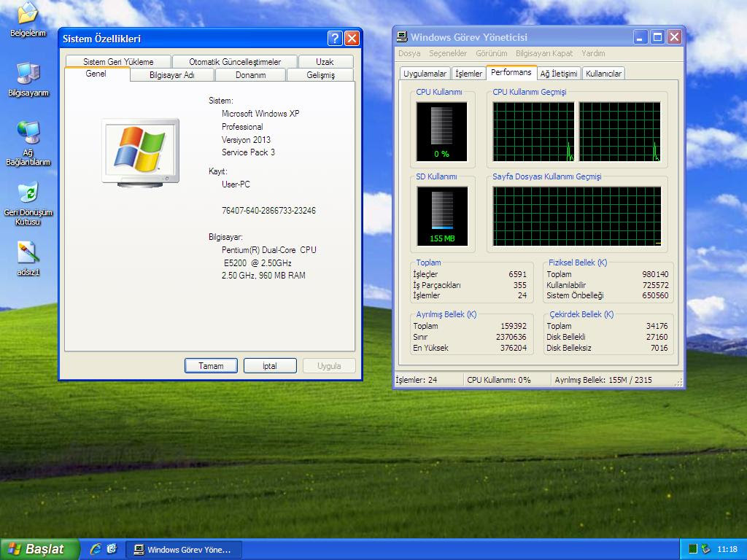Select the Performans tab
The height and width of the screenshot is (560, 747).
(x=511, y=72)
